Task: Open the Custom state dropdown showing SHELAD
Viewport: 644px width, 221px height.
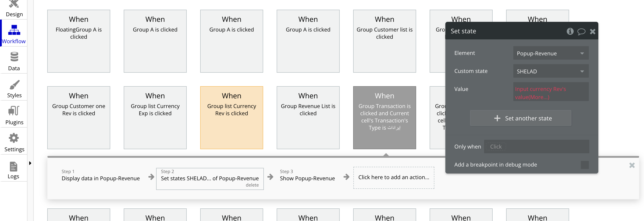Action: coord(551,71)
